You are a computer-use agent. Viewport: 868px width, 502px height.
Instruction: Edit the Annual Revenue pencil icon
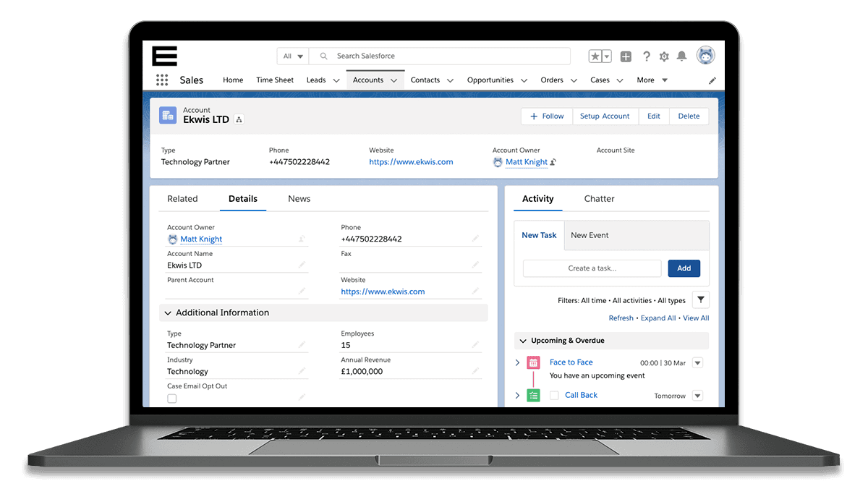coord(475,371)
